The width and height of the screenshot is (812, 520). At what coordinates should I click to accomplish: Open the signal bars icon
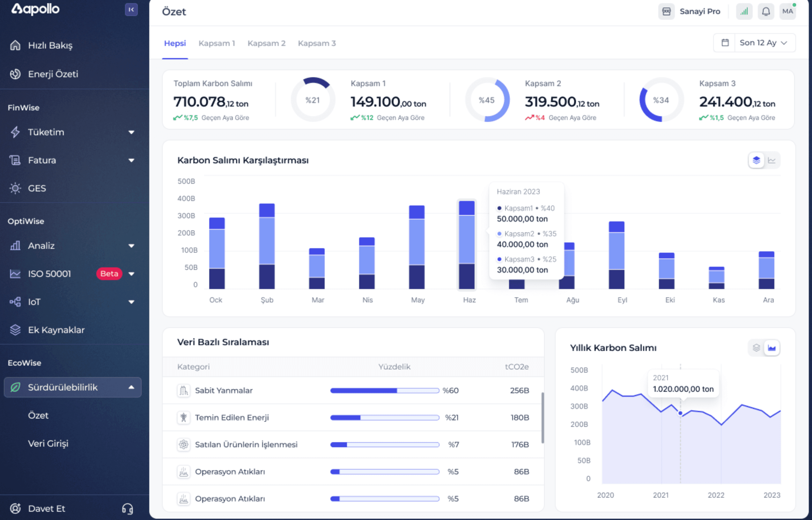pos(744,11)
